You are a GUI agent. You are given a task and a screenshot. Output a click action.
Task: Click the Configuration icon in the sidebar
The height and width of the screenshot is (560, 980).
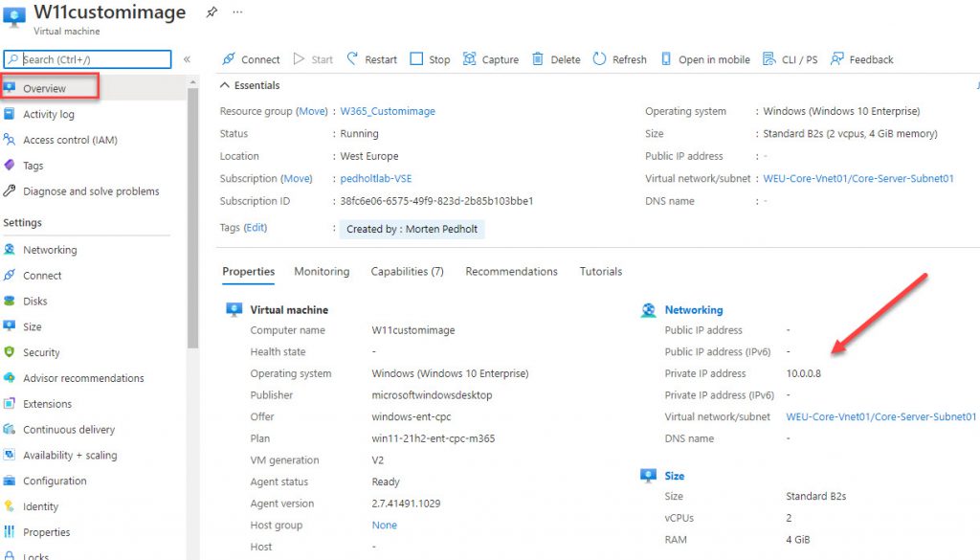tap(10, 481)
